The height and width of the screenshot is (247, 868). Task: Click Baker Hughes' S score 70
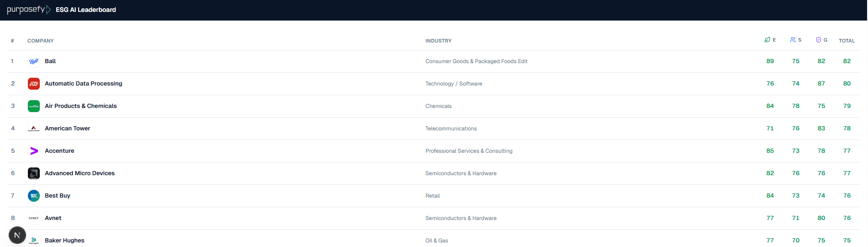point(796,241)
